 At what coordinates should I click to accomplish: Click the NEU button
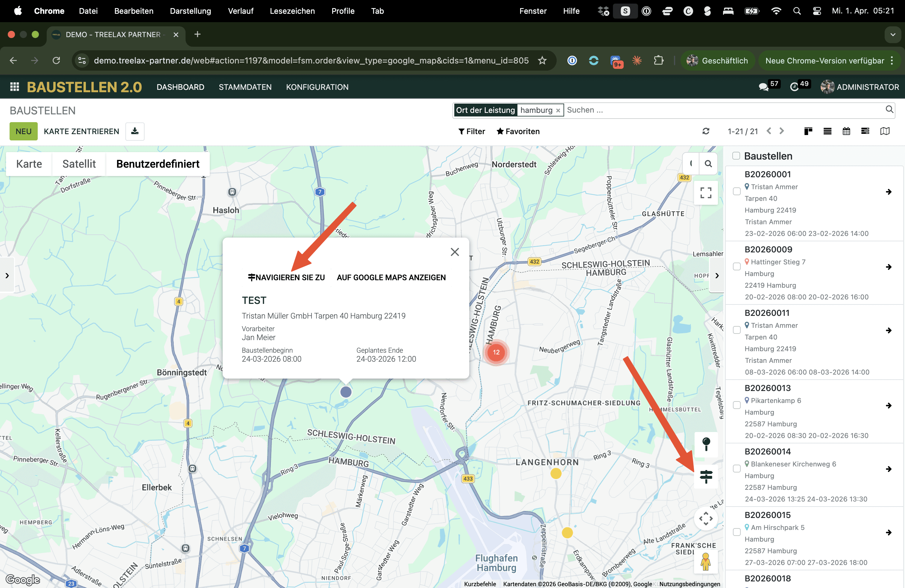(x=23, y=131)
